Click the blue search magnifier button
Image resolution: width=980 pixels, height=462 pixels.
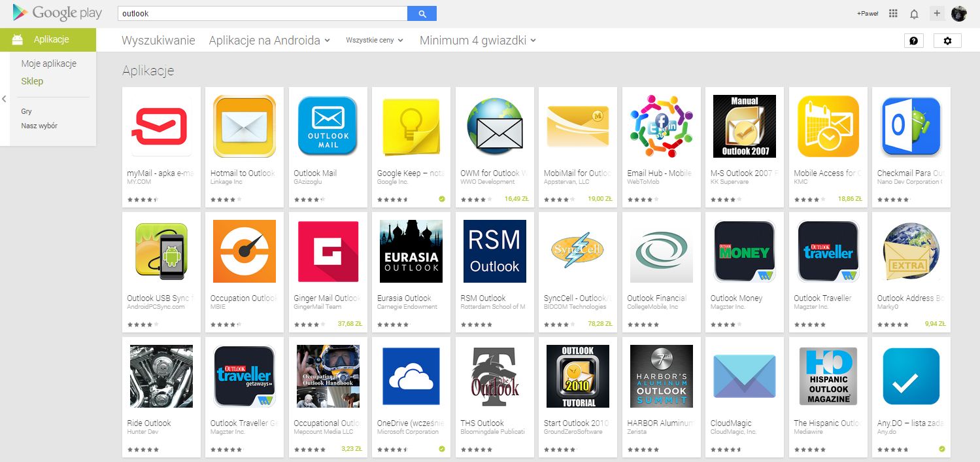coord(422,13)
